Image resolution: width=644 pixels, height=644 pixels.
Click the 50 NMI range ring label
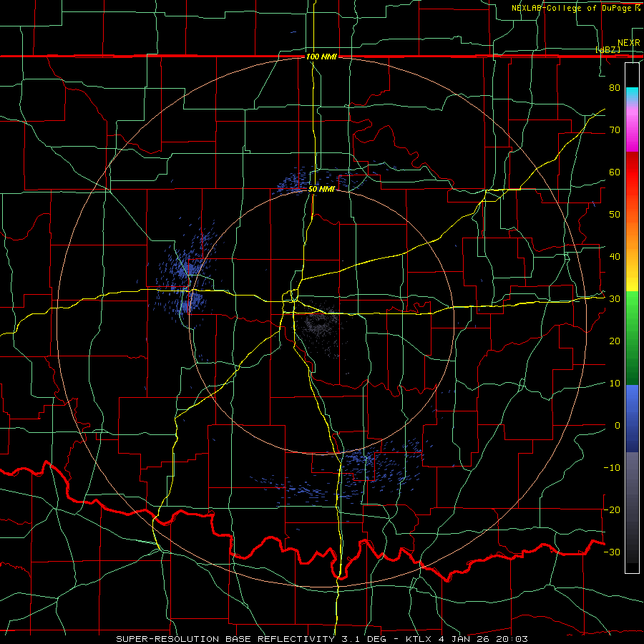pos(321,190)
